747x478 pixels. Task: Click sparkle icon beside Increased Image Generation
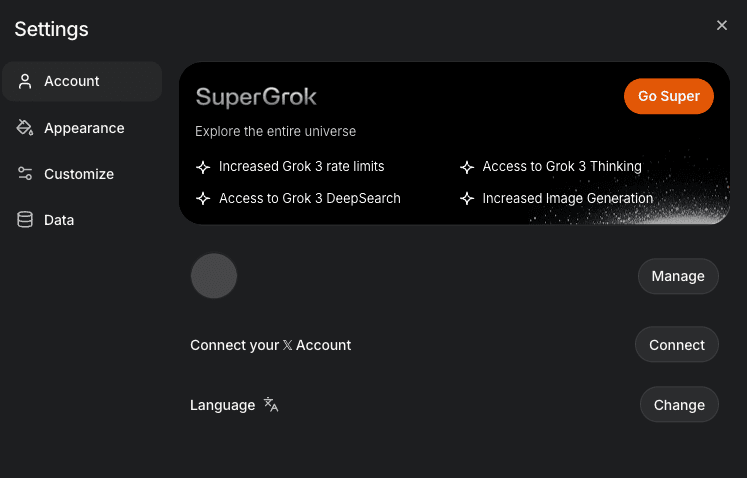466,198
